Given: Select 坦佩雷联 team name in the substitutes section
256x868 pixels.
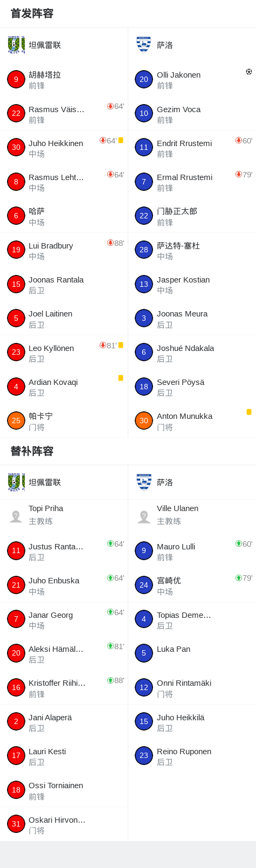Looking at the screenshot, I should tap(45, 483).
